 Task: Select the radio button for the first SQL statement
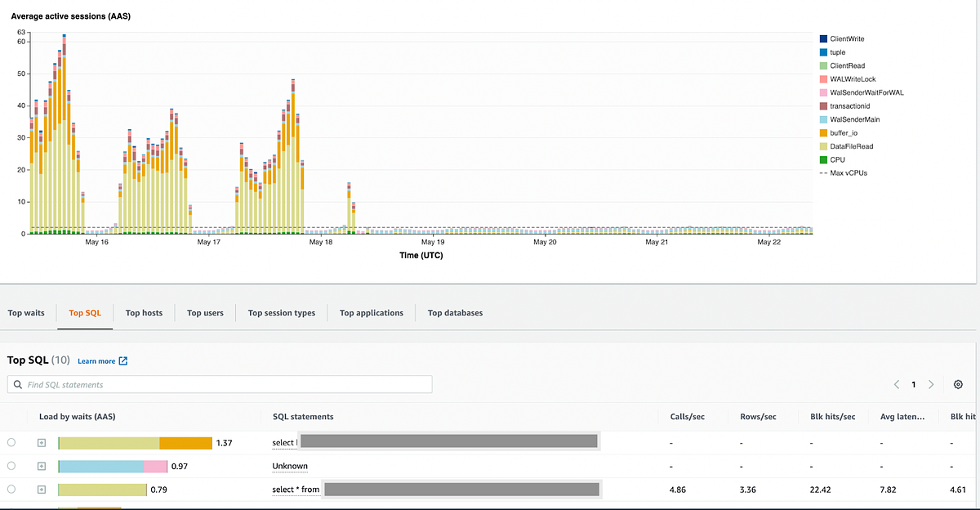click(12, 442)
